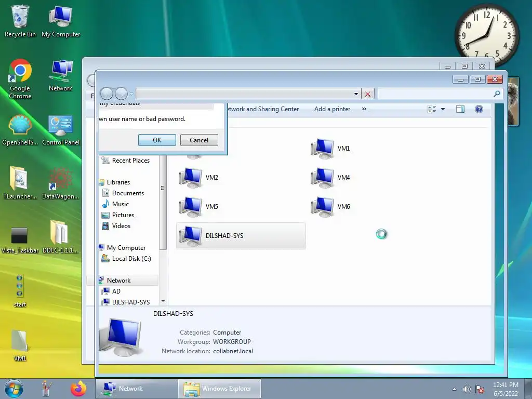Viewport: 532px width, 399px height.
Task: Show hidden tray icons arrow
Action: pos(454,389)
